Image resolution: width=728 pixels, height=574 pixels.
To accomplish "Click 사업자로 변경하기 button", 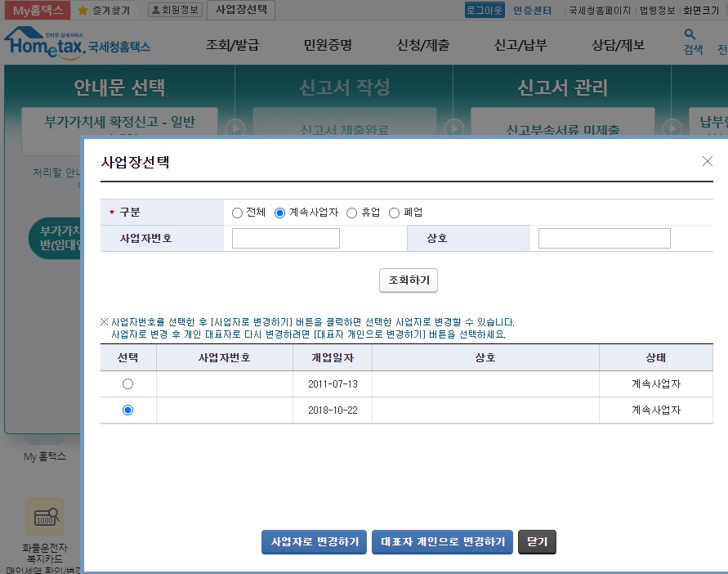I will point(315,542).
